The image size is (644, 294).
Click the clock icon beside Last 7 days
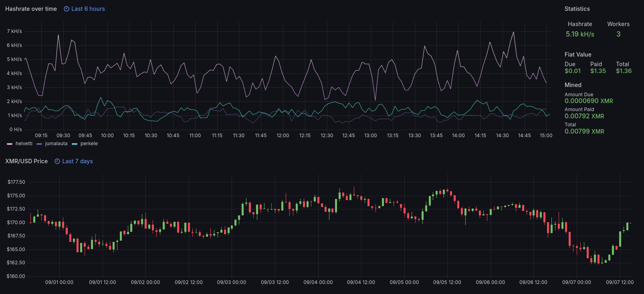point(57,161)
